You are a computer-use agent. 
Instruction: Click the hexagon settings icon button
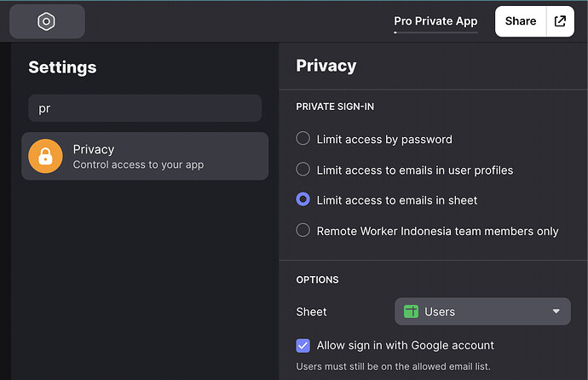coord(47,22)
